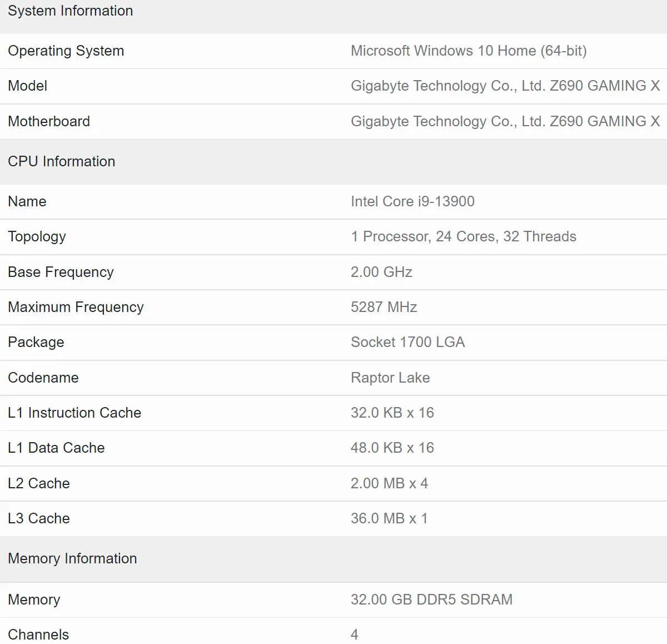Select the 32.00 GB DDR5 SDRAM value

tap(432, 600)
